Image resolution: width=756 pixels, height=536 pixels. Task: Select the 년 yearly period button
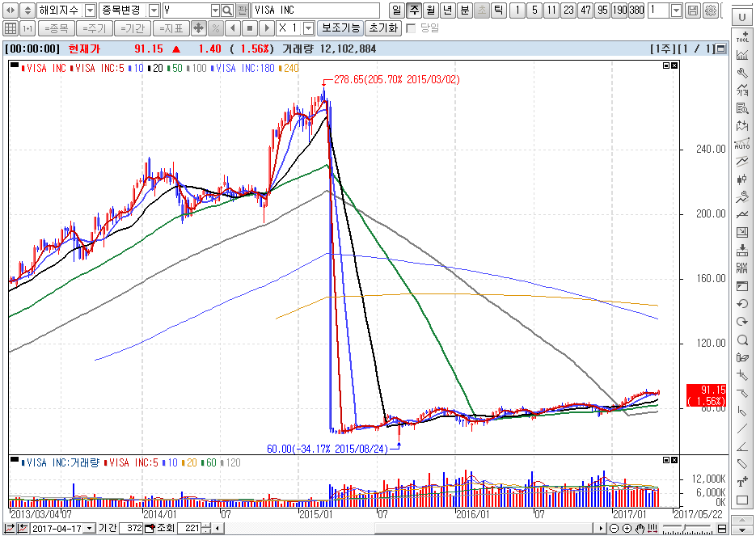tap(447, 11)
